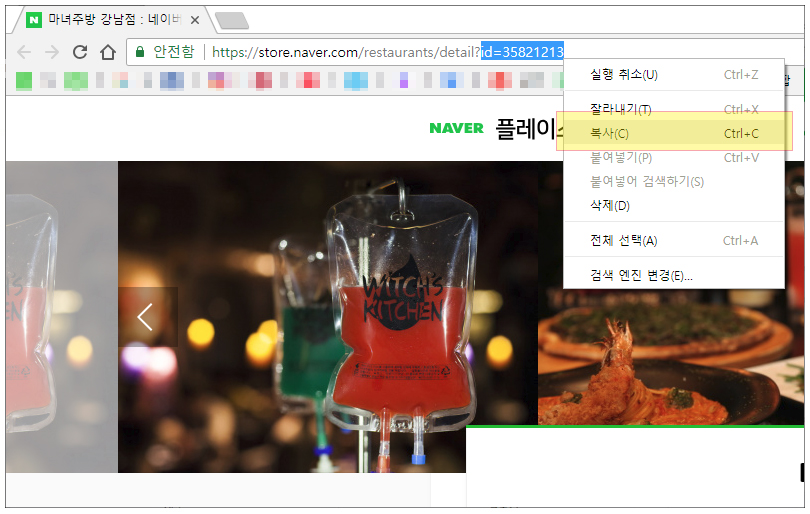The width and height of the screenshot is (810, 514).
Task: Open a new tab button
Action: pos(232,21)
